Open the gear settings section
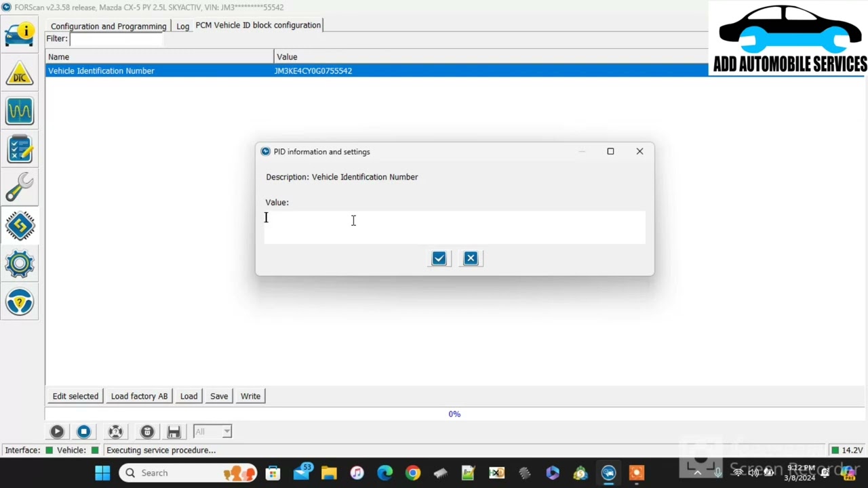 pyautogui.click(x=20, y=264)
